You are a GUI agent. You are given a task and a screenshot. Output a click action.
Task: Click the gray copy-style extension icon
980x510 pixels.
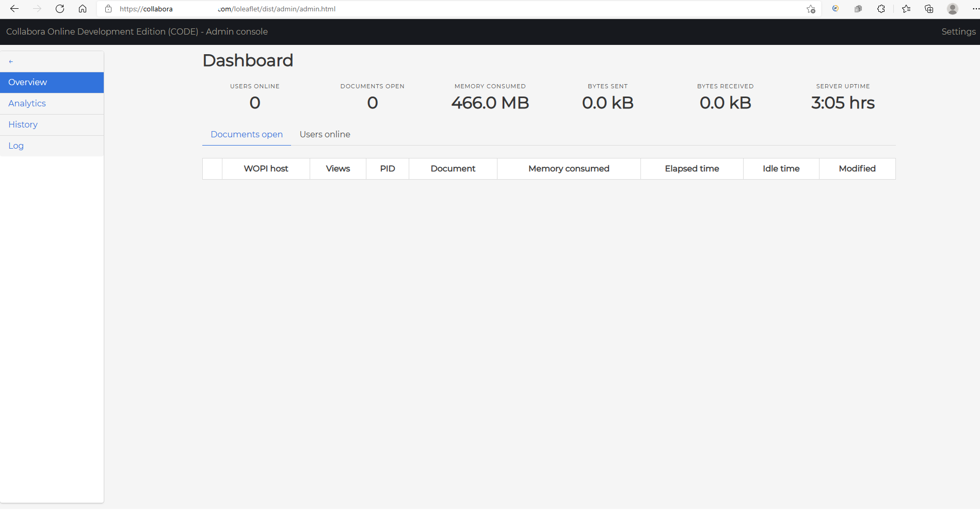click(858, 9)
